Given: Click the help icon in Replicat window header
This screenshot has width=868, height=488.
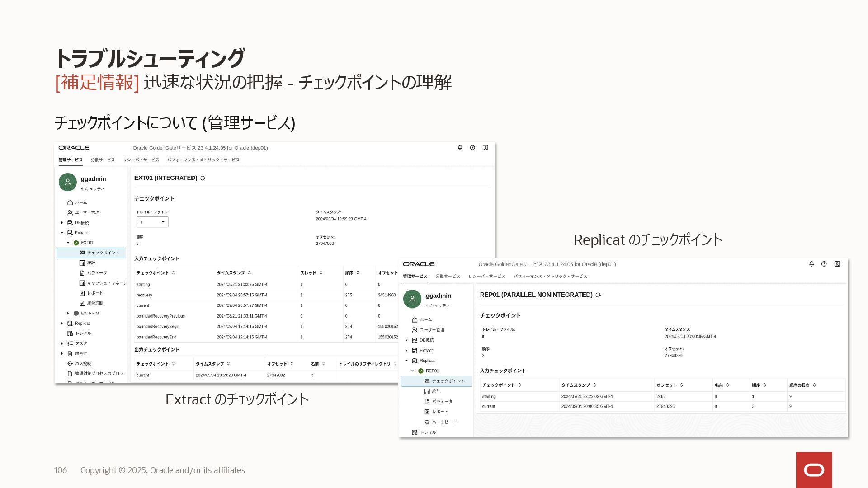Looking at the screenshot, I should tap(824, 264).
